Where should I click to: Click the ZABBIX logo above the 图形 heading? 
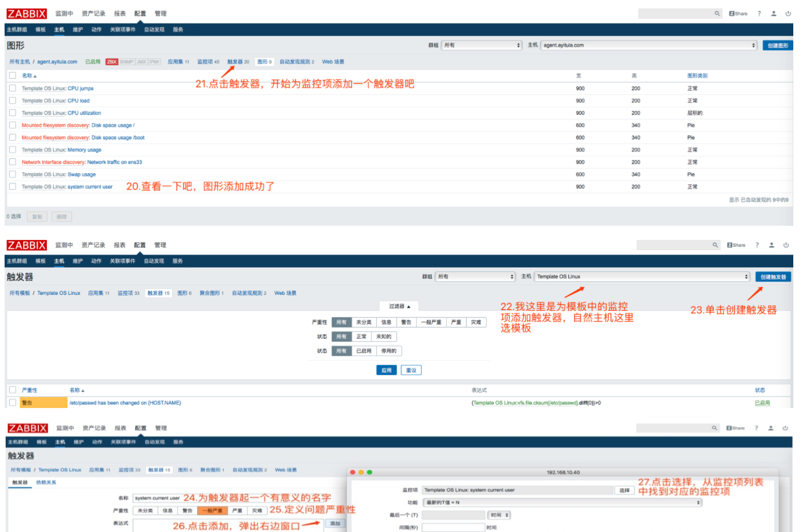pos(27,14)
